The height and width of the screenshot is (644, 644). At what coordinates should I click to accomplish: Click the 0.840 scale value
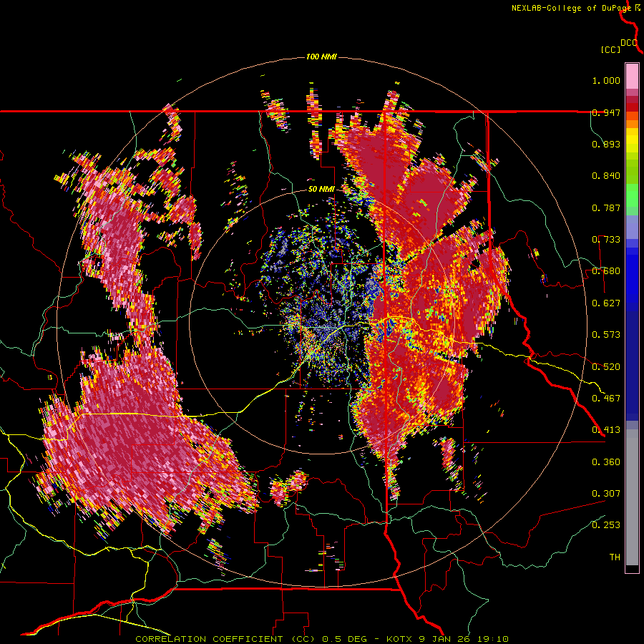click(606, 176)
